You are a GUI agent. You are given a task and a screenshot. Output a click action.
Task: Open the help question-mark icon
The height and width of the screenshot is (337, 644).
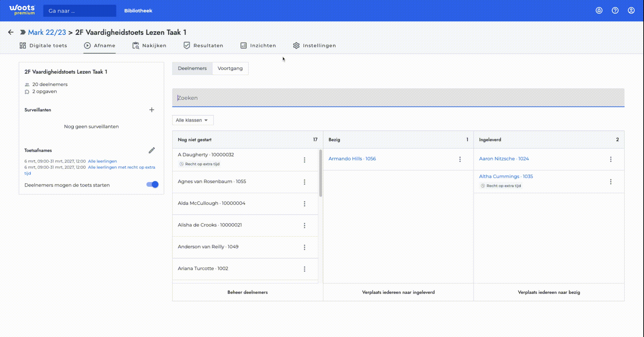[x=615, y=10]
